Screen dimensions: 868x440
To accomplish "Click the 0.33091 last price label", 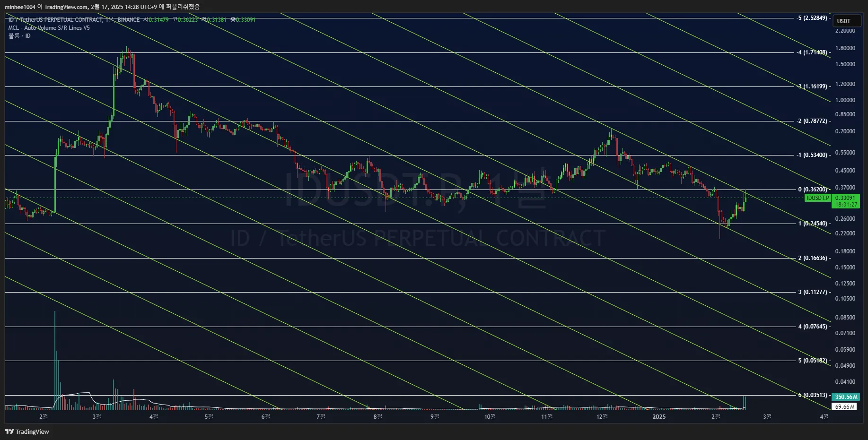I will (846, 198).
